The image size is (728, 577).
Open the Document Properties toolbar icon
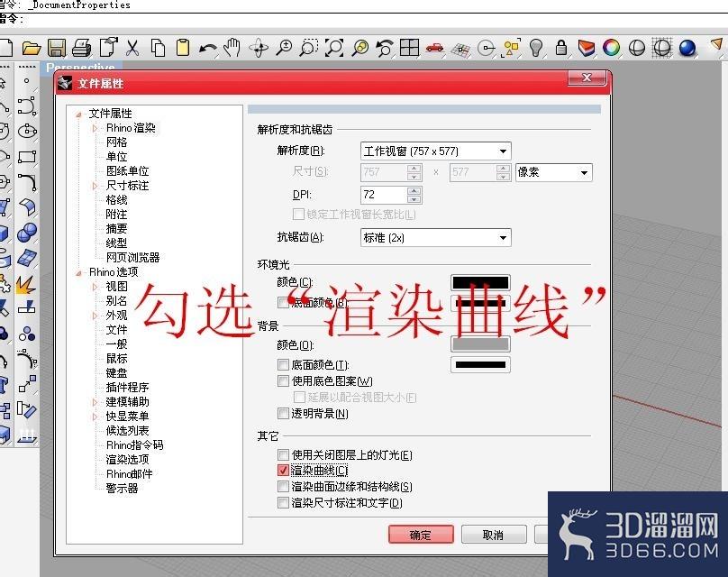click(109, 48)
